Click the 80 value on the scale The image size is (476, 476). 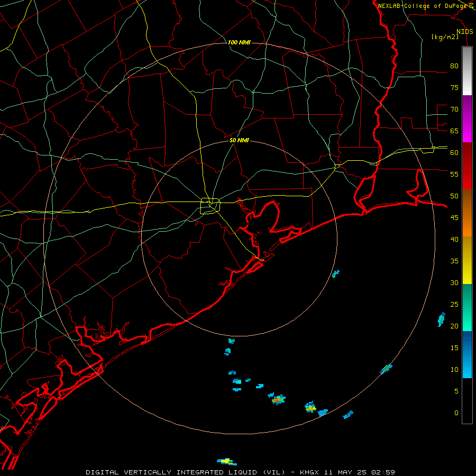(x=454, y=66)
